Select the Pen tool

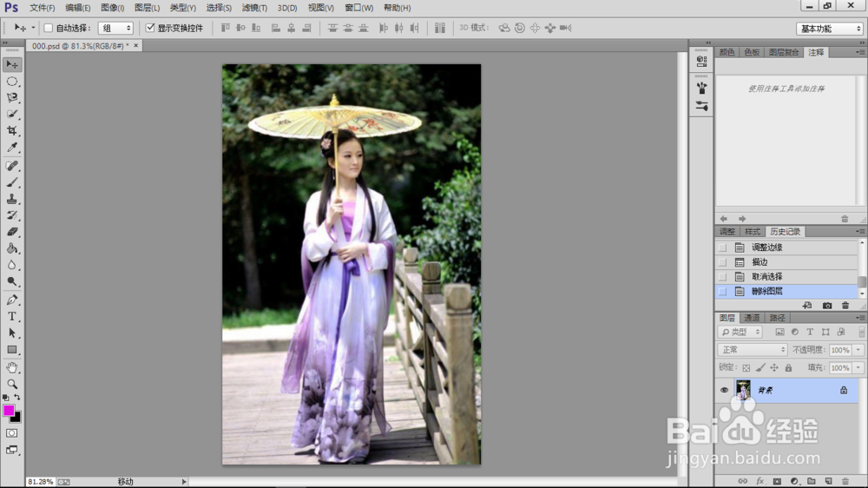[11, 300]
